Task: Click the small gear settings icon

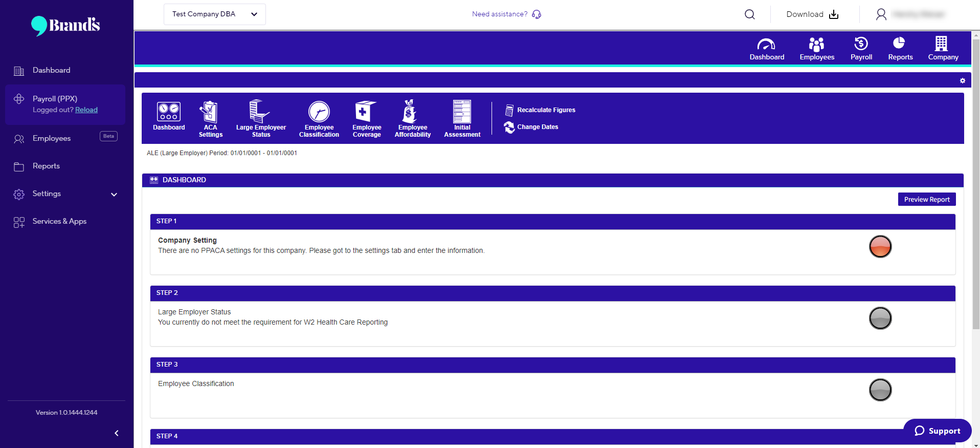Action: pos(963,80)
